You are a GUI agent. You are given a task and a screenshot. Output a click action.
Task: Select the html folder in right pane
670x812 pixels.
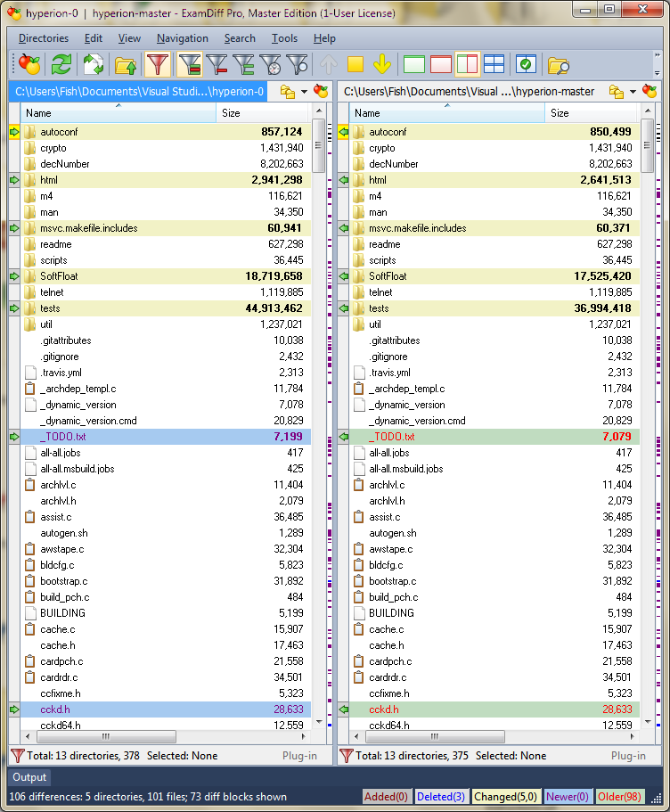(x=494, y=180)
